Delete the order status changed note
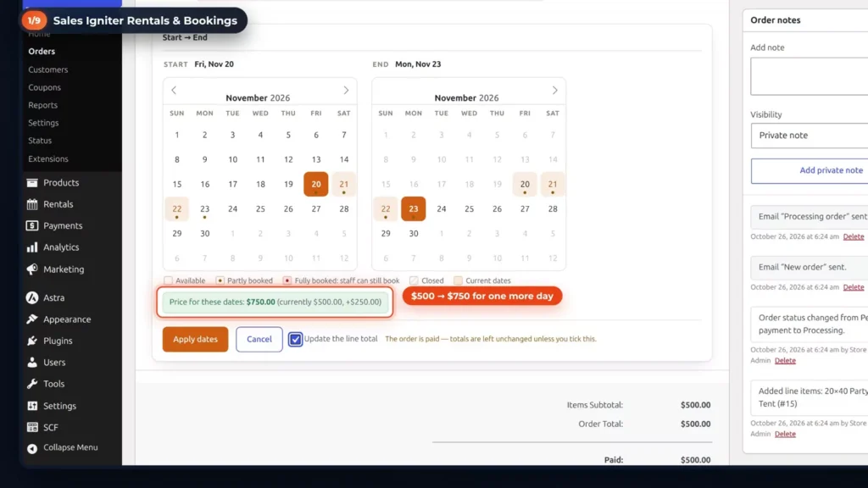The image size is (868, 488). (785, 361)
